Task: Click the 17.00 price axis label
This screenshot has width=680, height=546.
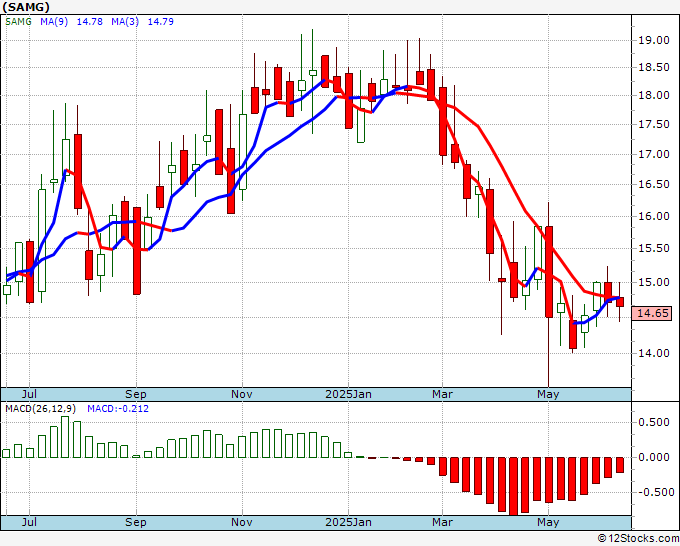Action: tap(654, 154)
